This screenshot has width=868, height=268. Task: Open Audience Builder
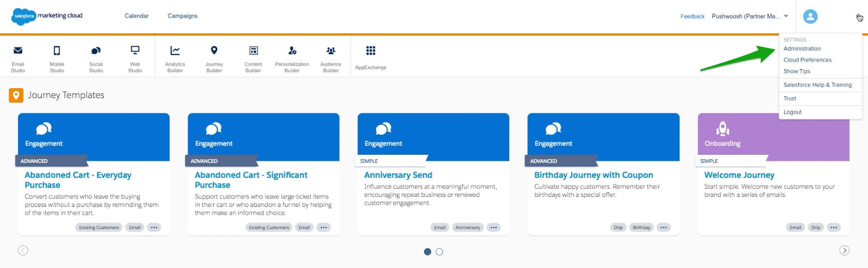(x=331, y=59)
